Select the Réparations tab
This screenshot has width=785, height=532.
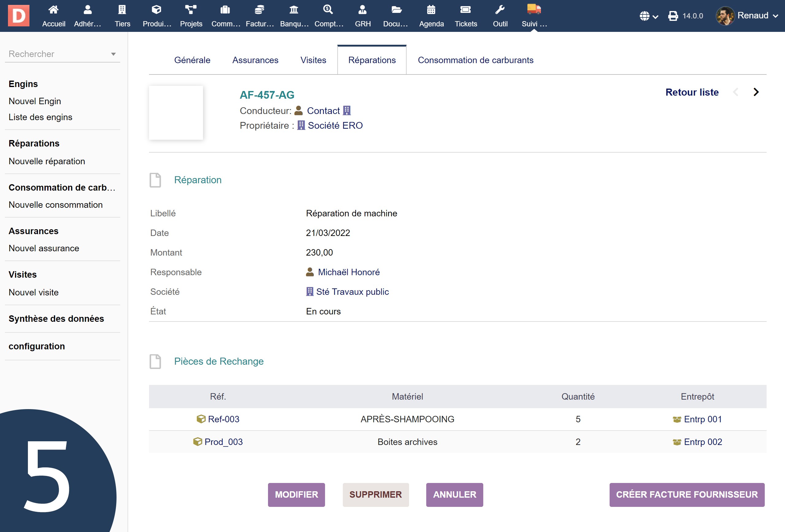tap(372, 60)
